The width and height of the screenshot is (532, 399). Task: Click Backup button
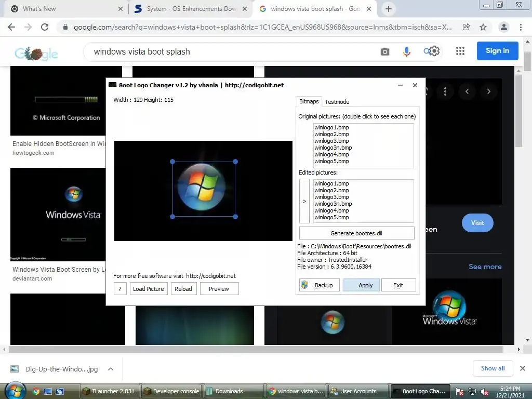320,285
